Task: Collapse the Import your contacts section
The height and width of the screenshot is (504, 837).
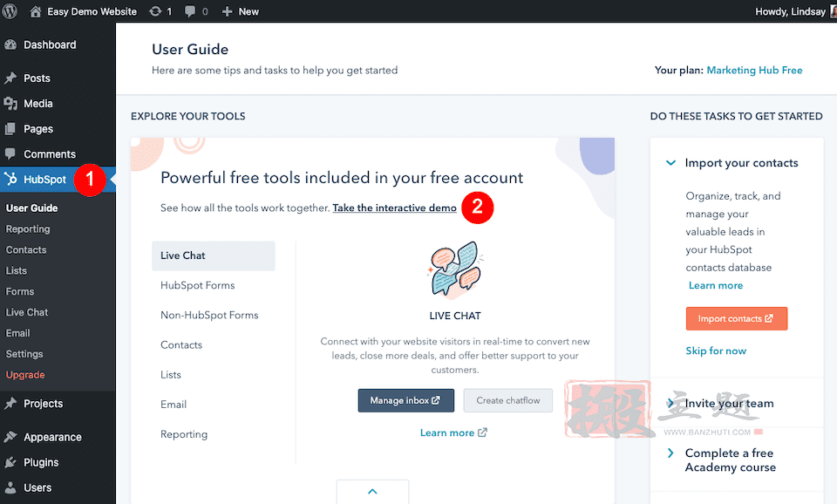Action: coord(670,163)
